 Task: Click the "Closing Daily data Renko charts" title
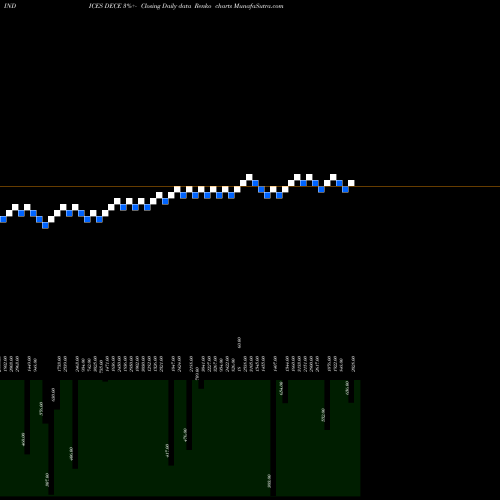click(186, 6)
